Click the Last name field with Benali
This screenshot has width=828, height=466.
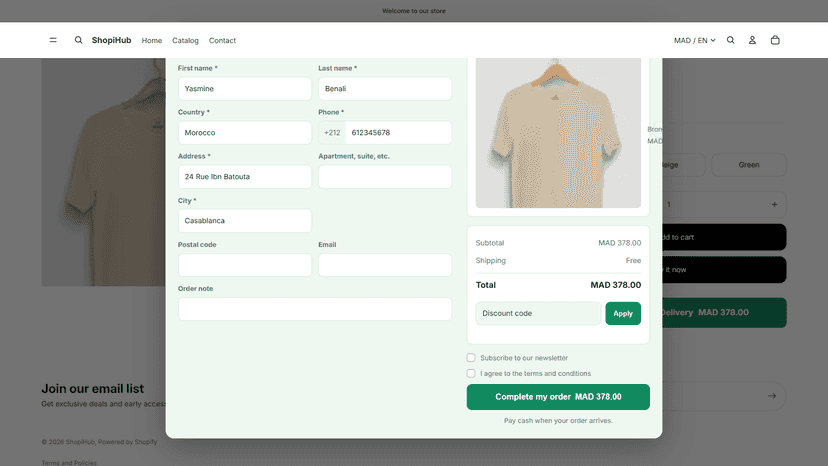pos(385,89)
